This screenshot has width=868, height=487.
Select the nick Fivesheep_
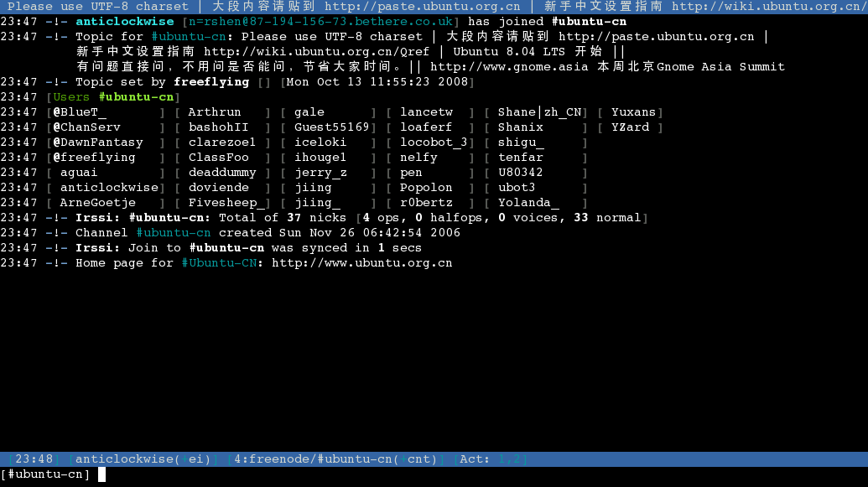pos(229,203)
